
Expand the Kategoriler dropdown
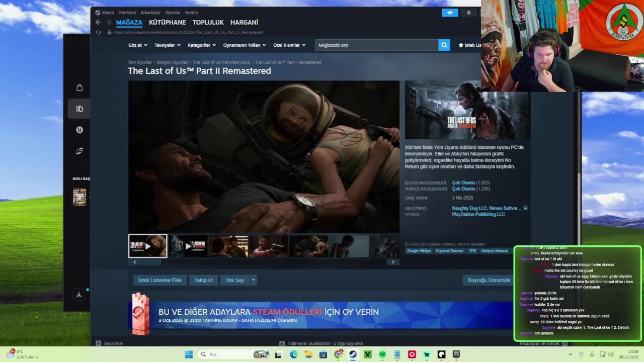click(x=202, y=45)
